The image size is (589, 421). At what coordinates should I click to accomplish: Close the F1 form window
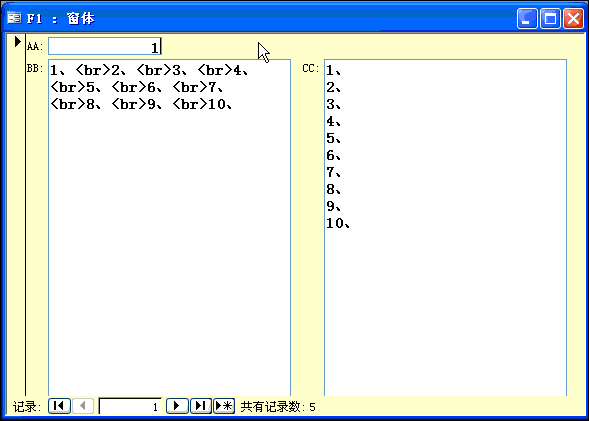[573, 18]
